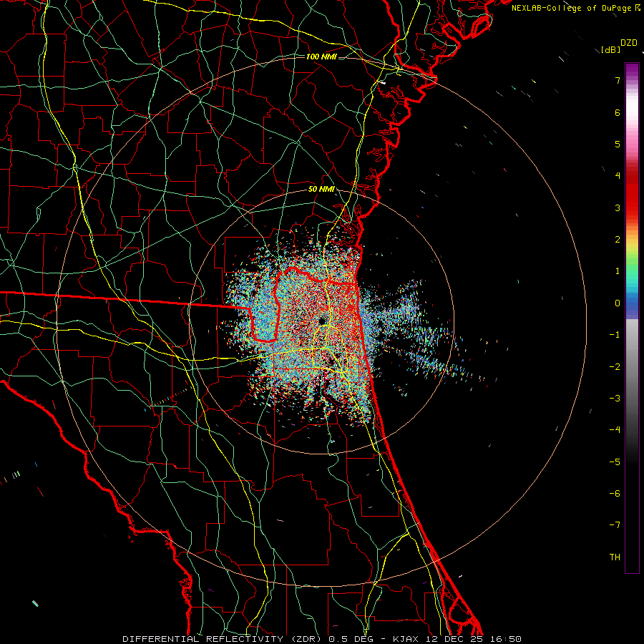
Task: Click the -2 value on color scale
Action: click(615, 367)
